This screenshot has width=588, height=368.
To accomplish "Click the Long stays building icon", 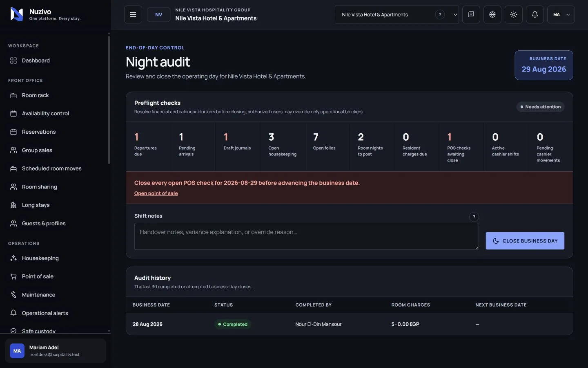I will point(13,205).
